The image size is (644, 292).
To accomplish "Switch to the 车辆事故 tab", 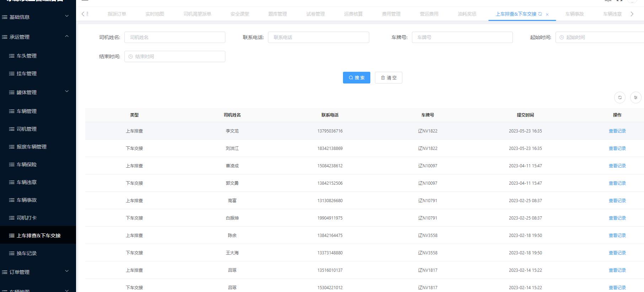I will point(575,14).
